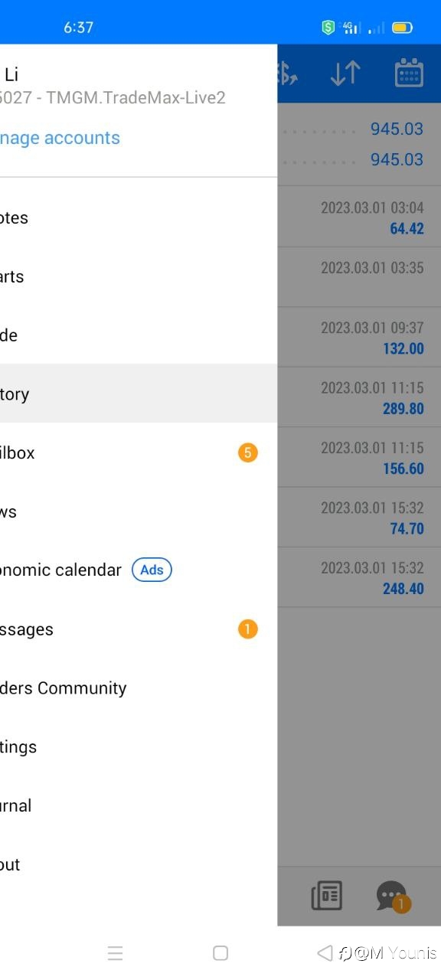Select the trade entry with profit 289.80
Viewport: 441px width, 980px height.
[x=359, y=397]
